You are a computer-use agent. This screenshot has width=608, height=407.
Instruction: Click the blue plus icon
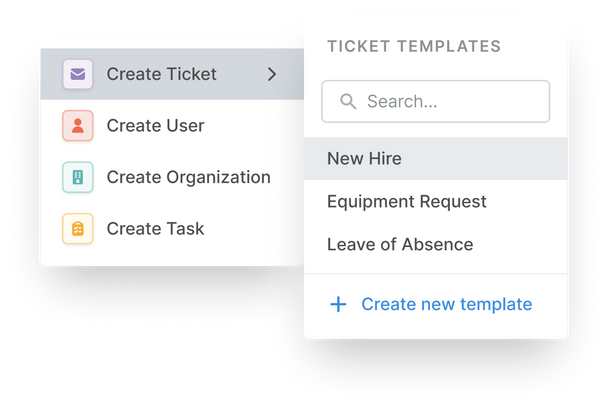(x=338, y=305)
